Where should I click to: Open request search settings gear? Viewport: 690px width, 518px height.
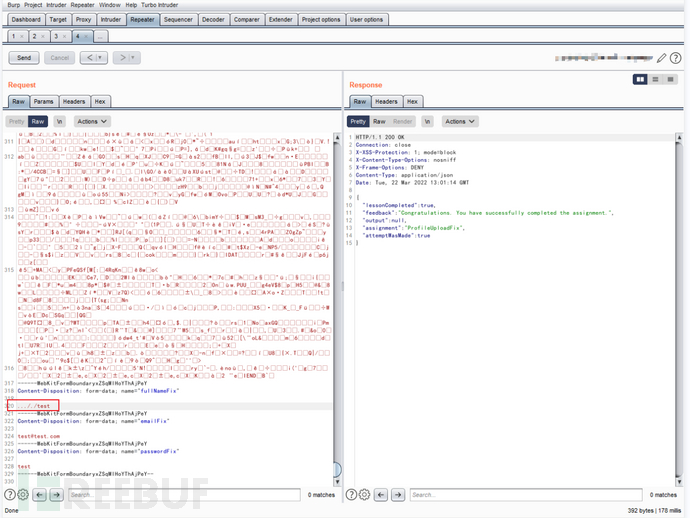pyautogui.click(x=23, y=495)
